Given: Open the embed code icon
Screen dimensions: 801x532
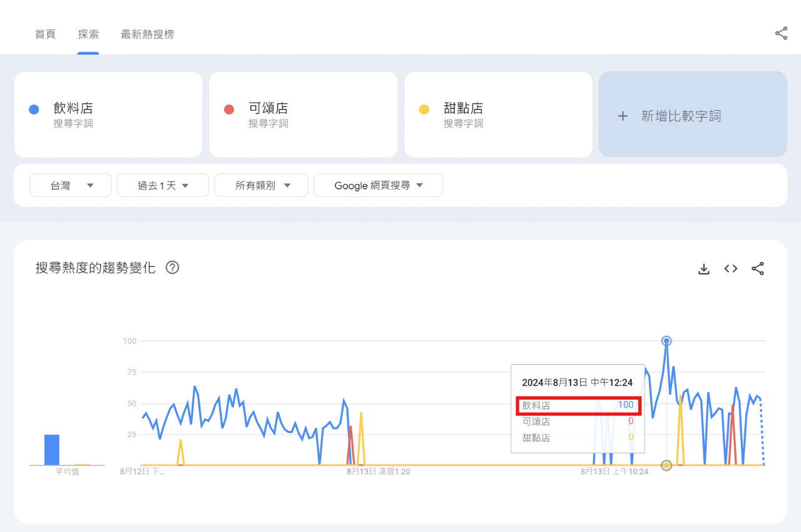Looking at the screenshot, I should 731,269.
